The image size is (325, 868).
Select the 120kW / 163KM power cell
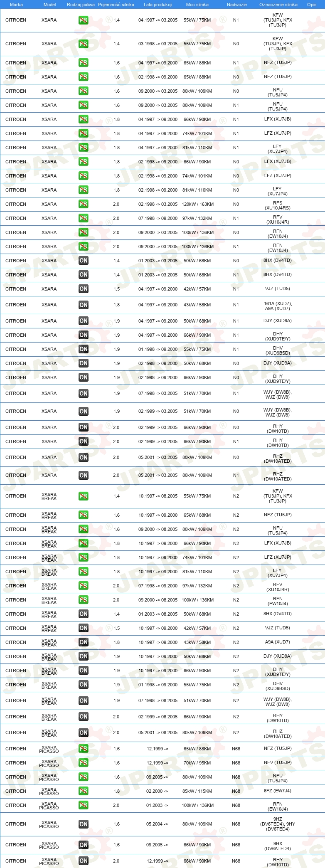click(x=197, y=204)
